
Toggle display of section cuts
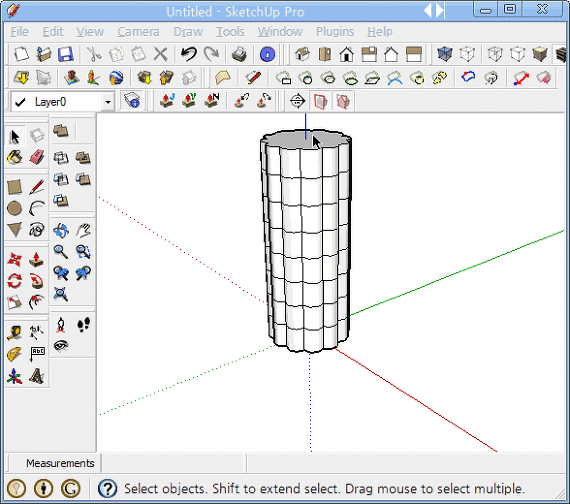pos(342,101)
